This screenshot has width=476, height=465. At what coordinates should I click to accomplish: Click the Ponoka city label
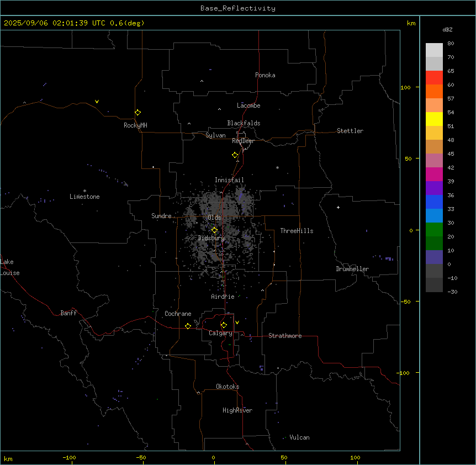(265, 75)
